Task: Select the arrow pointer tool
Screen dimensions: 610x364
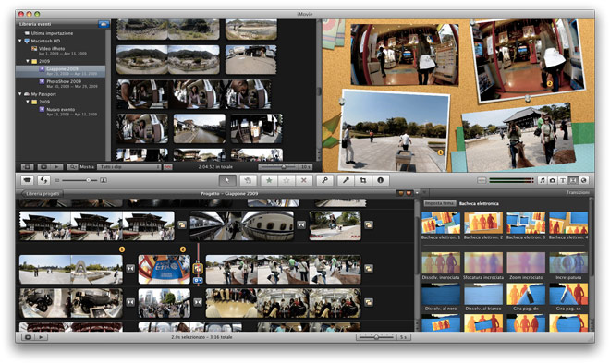Action: pyautogui.click(x=227, y=180)
